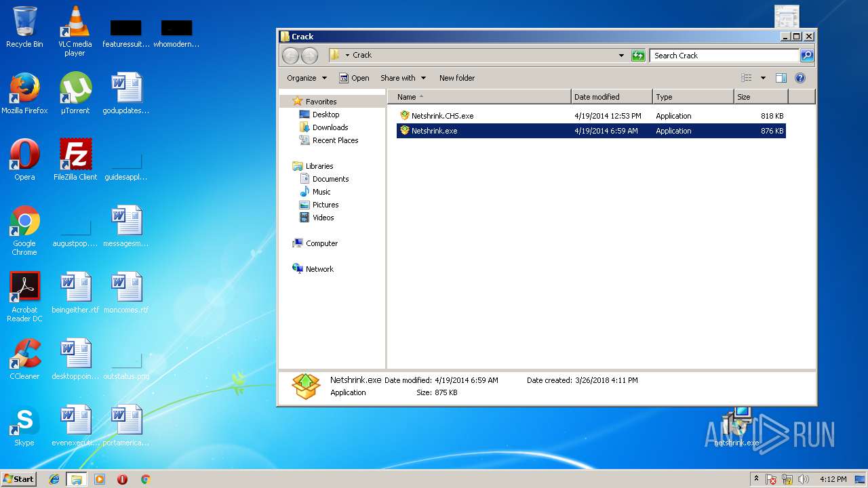
Task: Open the Recycle Bin desktop icon
Action: pos(24,27)
